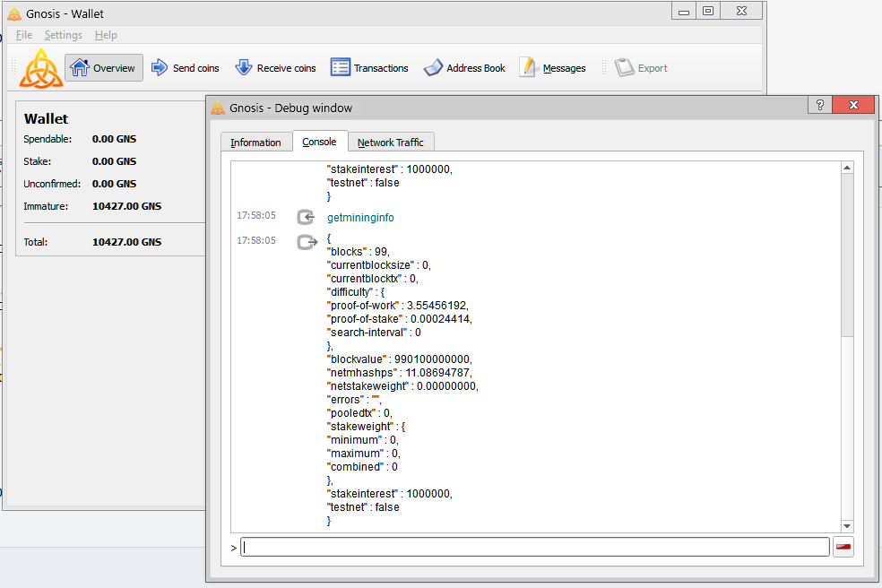Screen dimensions: 882x588
Task: Click the "errors" line in console output
Action: pyautogui.click(x=354, y=400)
